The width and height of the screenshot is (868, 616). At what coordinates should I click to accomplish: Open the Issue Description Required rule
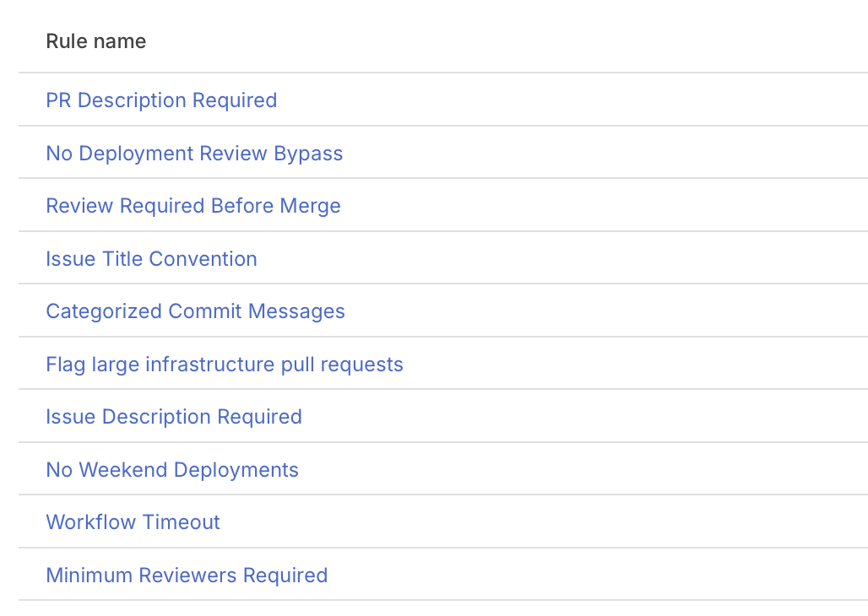174,417
